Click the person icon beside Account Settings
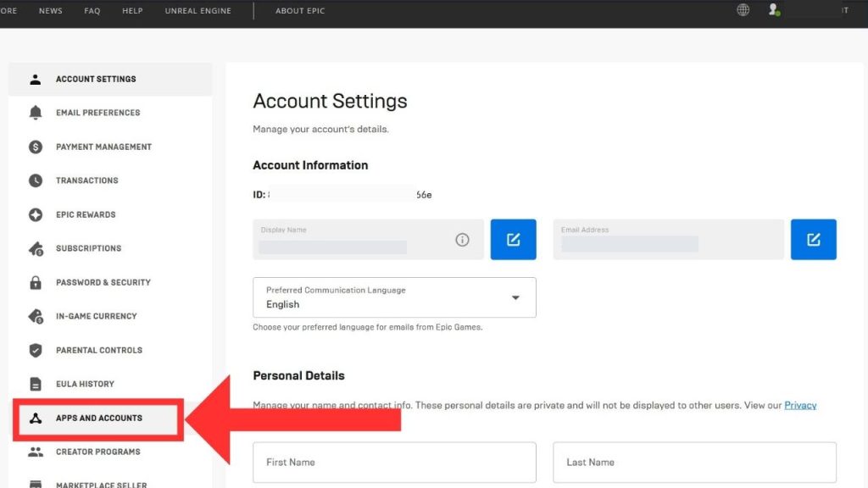 [x=36, y=79]
